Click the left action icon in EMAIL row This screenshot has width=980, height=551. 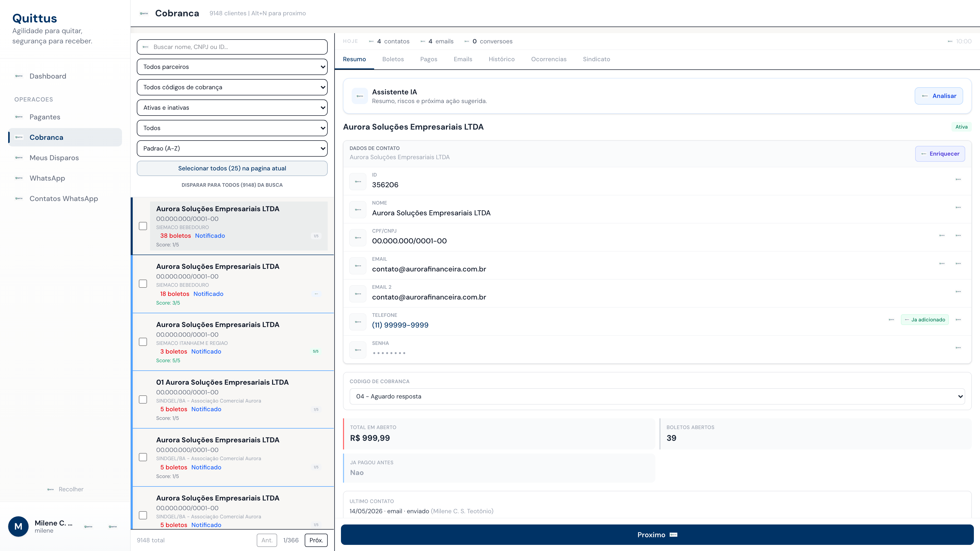[x=942, y=264]
